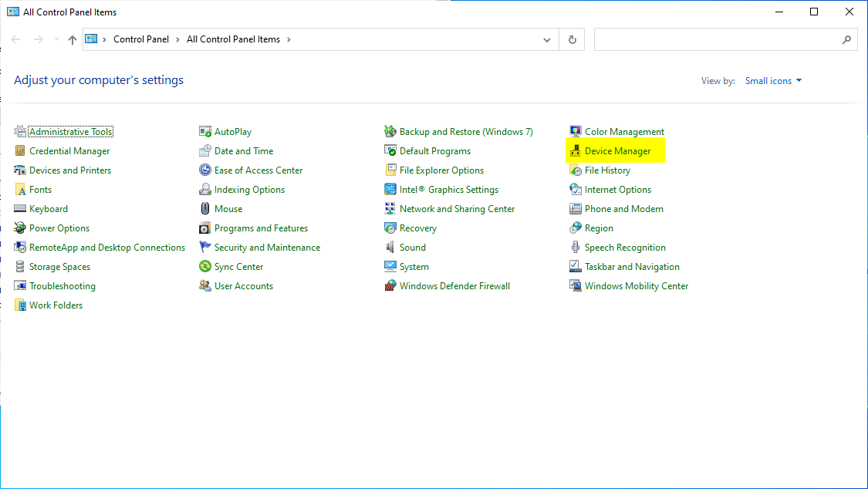The image size is (868, 489).
Task: Open the File History link
Action: click(607, 170)
